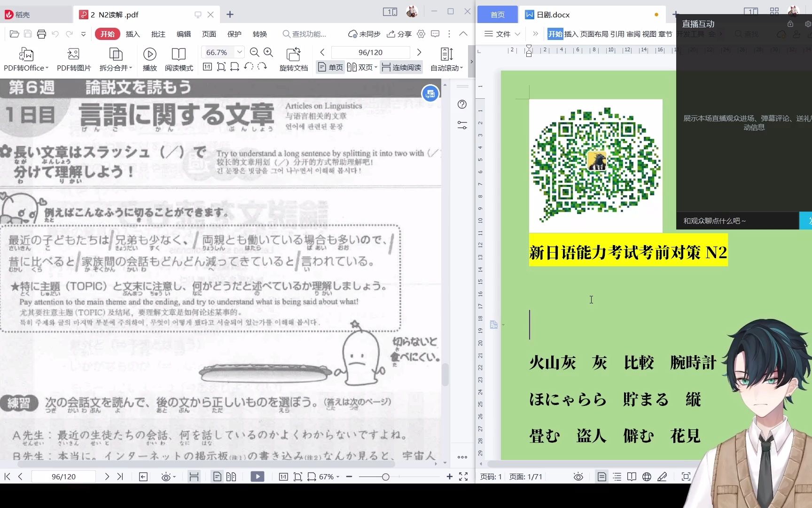The height and width of the screenshot is (508, 812).
Task: Click the 未同步 sync button
Action: pos(364,34)
